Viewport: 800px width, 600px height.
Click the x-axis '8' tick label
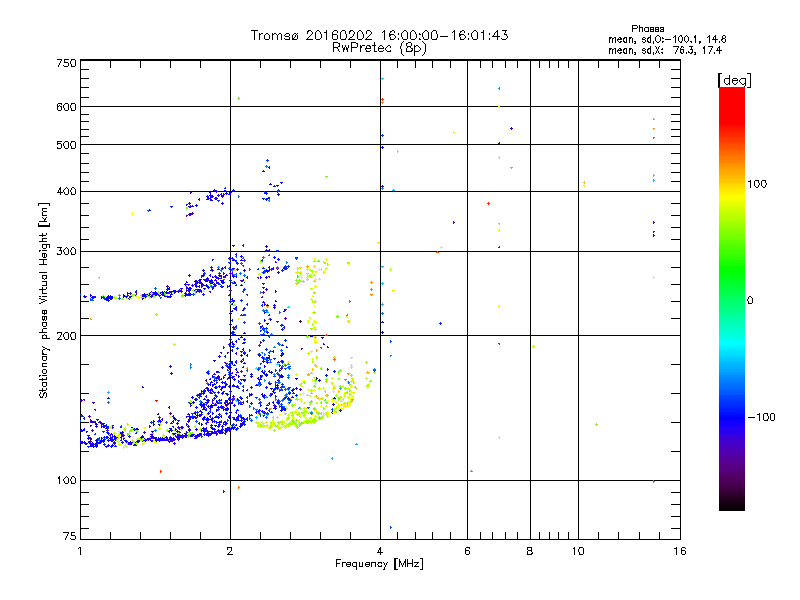(x=530, y=551)
